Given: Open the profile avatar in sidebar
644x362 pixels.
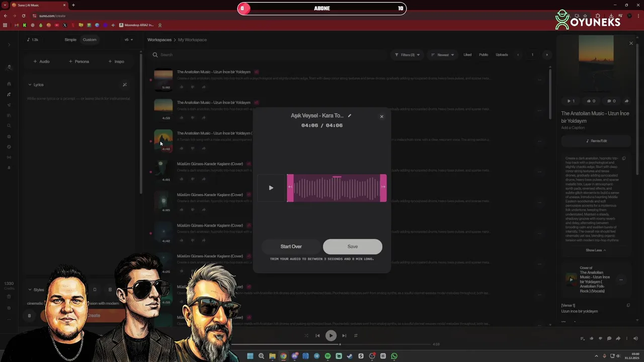Looking at the screenshot, I should [9, 67].
